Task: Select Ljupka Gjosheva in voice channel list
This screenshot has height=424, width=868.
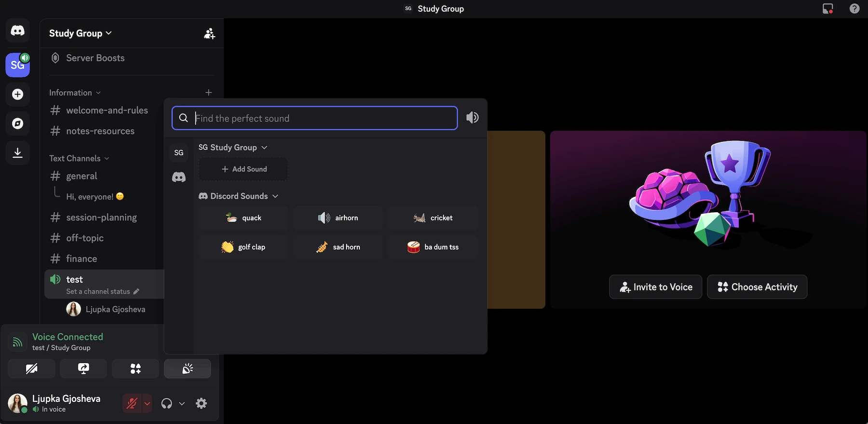Action: (106, 309)
